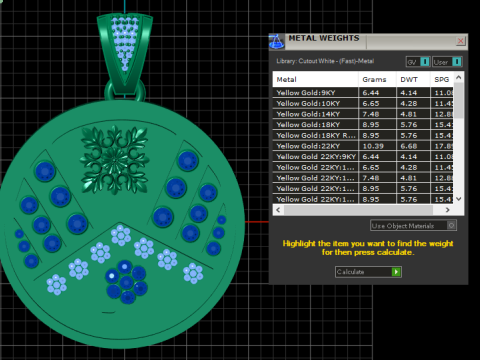Image resolution: width=480 pixels, height=360 pixels.
Task: Select the Yellow Gold:9KY row
Action: coord(363,93)
